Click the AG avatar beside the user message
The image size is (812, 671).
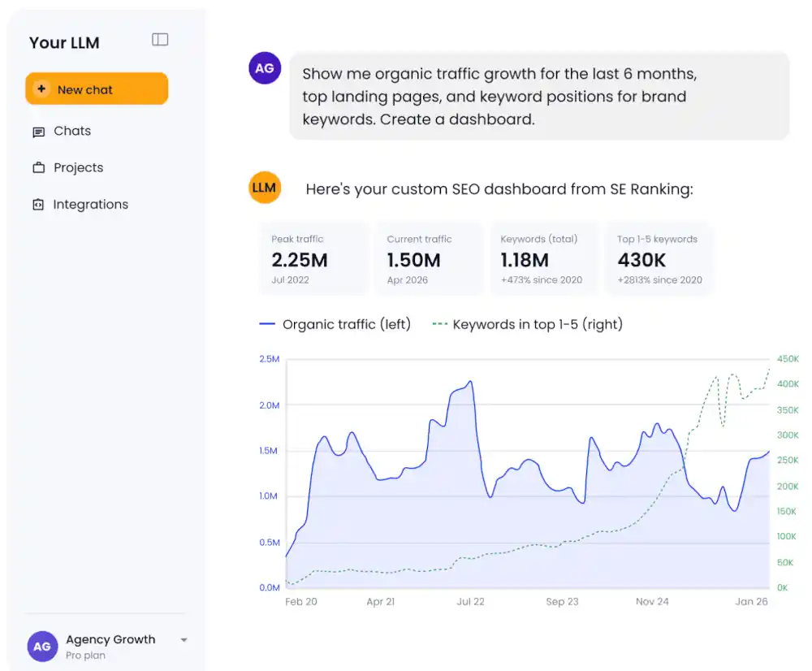265,68
